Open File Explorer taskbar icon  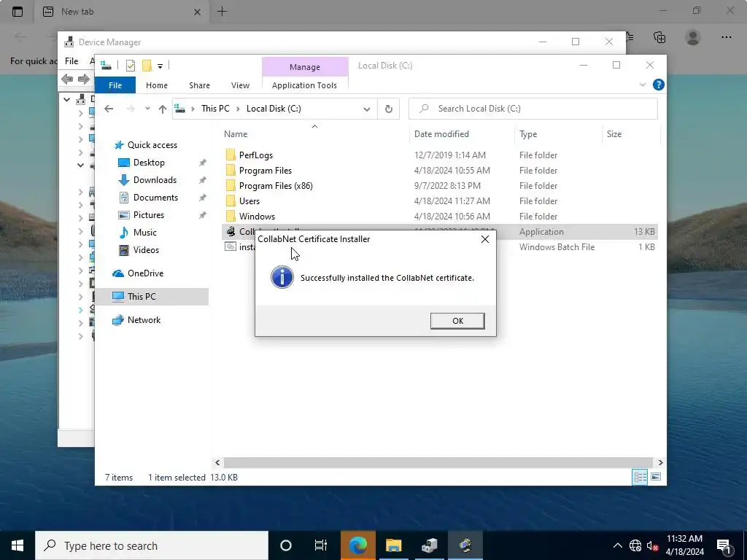[393, 545]
